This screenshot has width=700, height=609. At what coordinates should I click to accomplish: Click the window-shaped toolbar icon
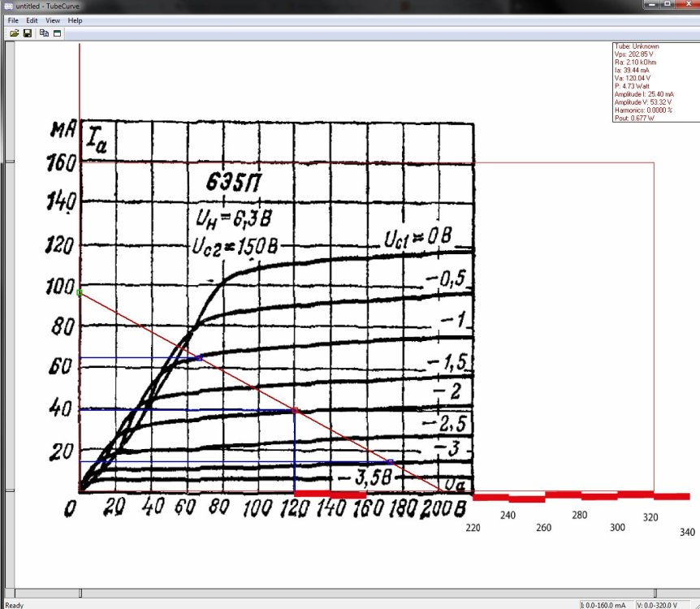tap(58, 33)
